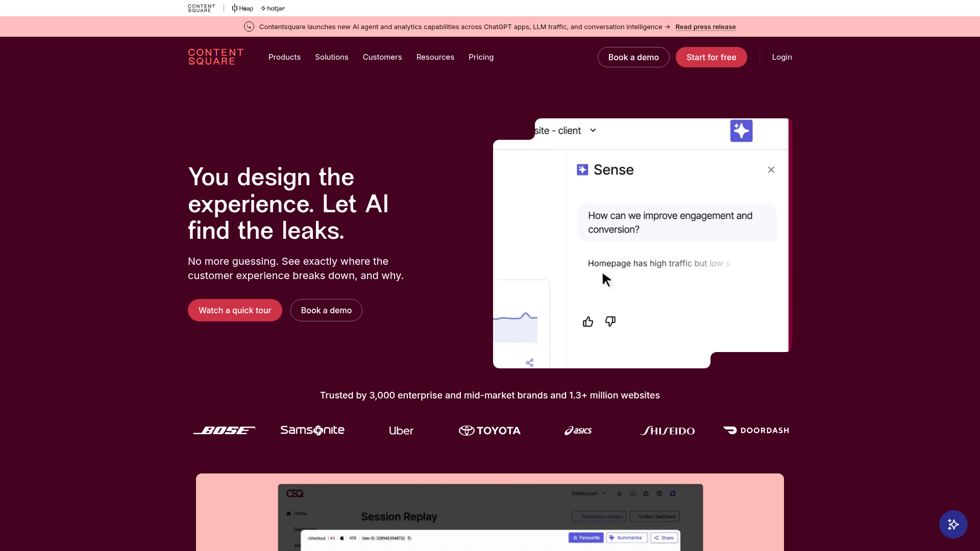The width and height of the screenshot is (980, 551).
Task: Click the 'Trusted by 3,000 enterprise' text
Action: pos(490,395)
